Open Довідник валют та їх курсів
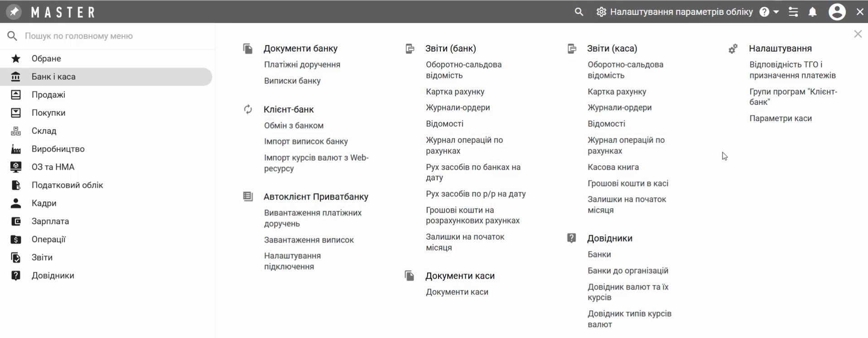868x338 pixels. point(628,292)
